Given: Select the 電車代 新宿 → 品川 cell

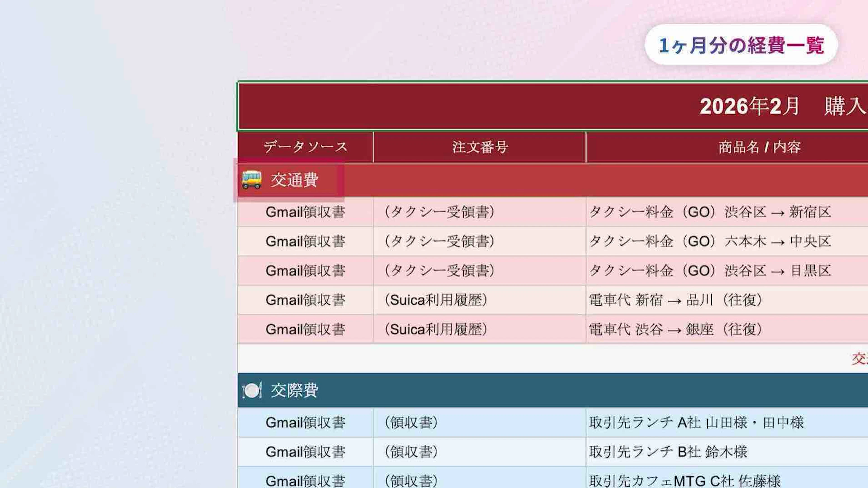Looking at the screenshot, I should (675, 300).
